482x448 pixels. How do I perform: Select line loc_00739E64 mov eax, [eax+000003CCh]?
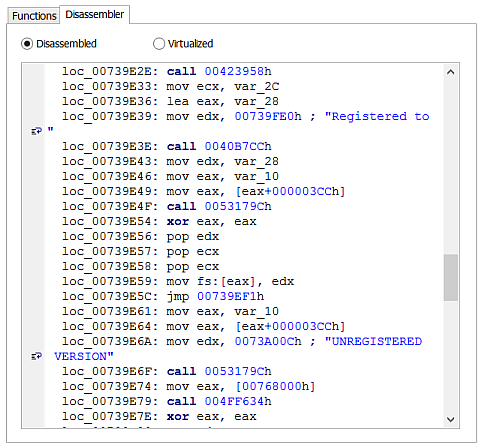pos(204,326)
